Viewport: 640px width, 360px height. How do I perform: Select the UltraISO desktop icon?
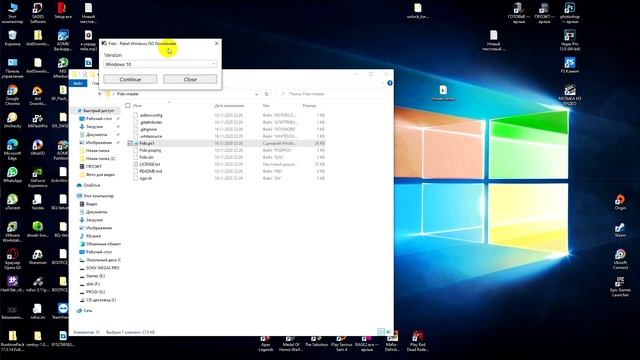pyautogui.click(x=38, y=147)
